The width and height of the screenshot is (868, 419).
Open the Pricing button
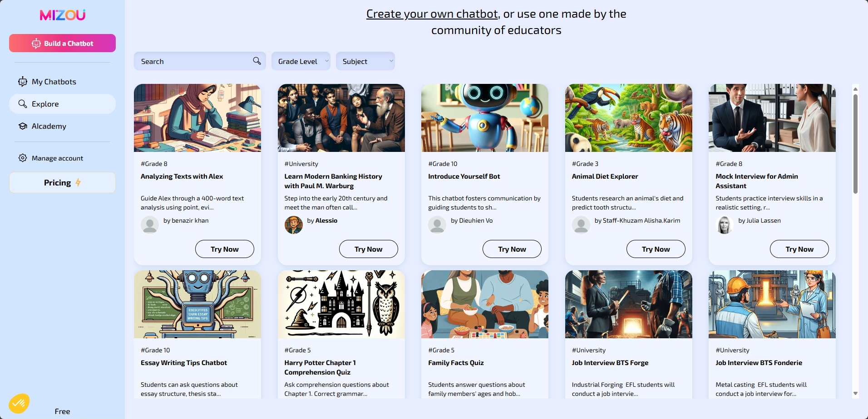62,183
